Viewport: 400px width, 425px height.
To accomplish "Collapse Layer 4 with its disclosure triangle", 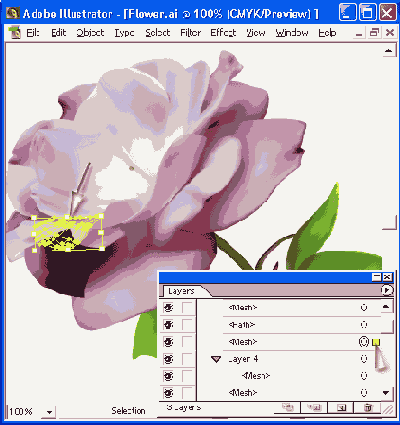I will pos(217,359).
